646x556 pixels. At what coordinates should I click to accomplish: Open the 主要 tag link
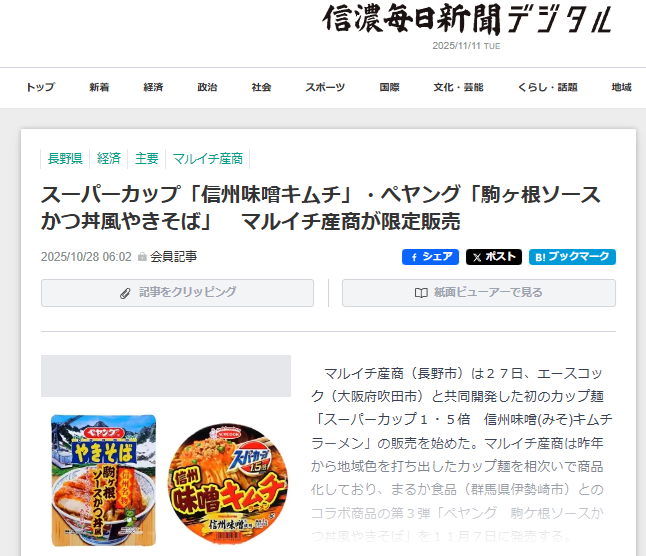[146, 159]
